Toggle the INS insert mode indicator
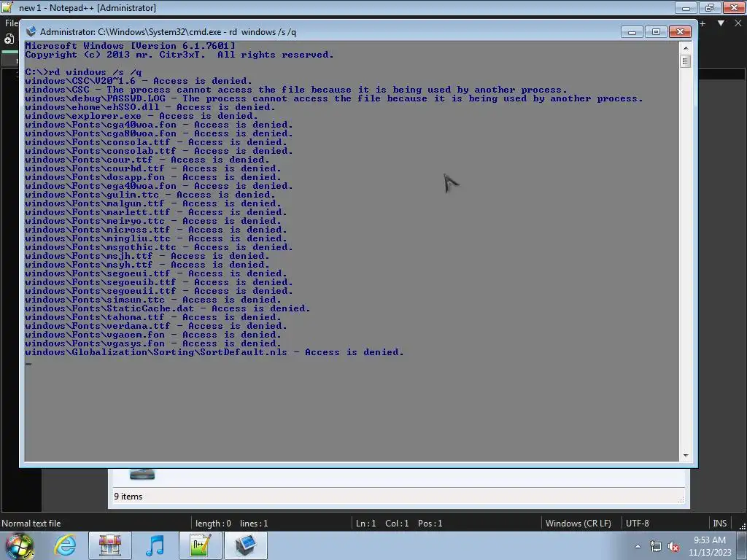747x560 pixels. point(720,524)
